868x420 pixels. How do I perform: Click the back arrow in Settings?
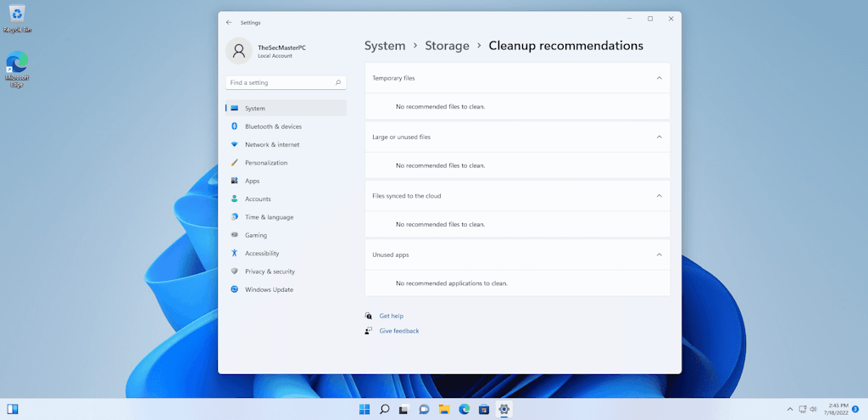pos(229,23)
